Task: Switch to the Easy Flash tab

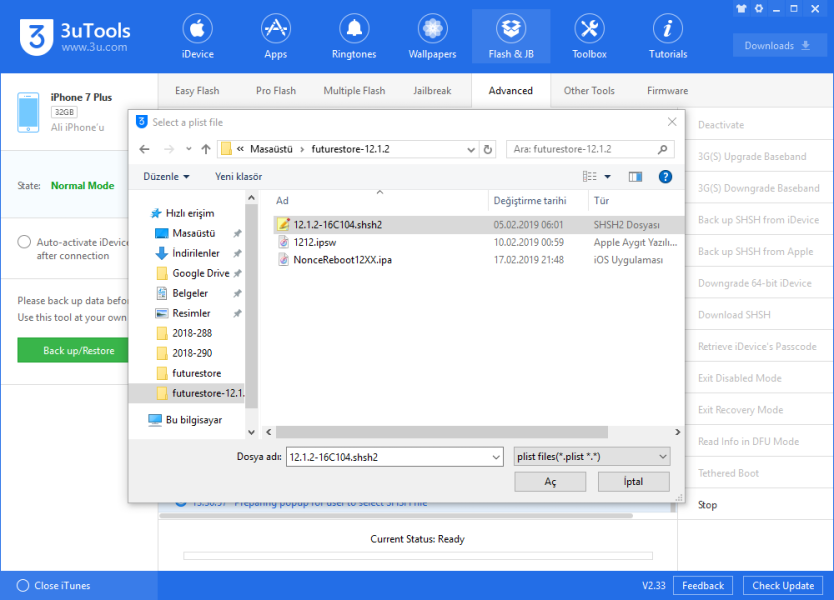Action: [197, 91]
